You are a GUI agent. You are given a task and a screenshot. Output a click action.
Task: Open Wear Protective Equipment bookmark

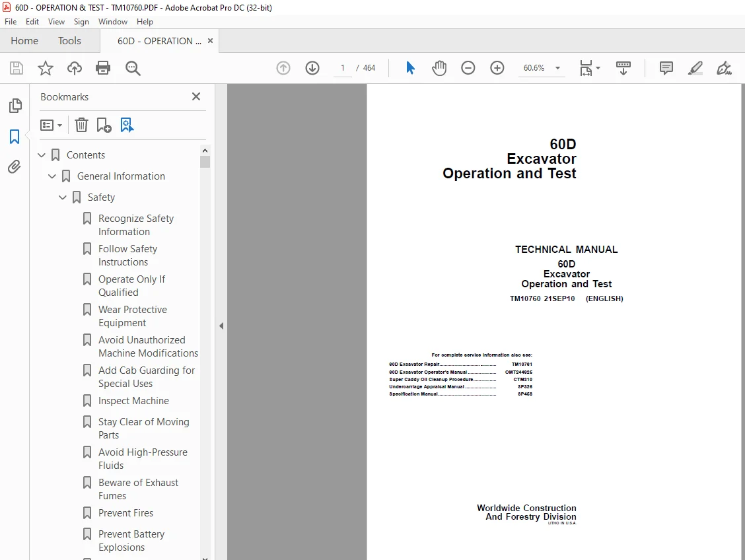point(133,316)
